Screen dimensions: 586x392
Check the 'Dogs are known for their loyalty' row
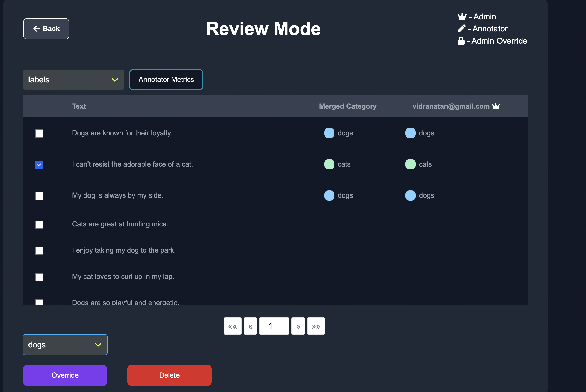(x=39, y=133)
